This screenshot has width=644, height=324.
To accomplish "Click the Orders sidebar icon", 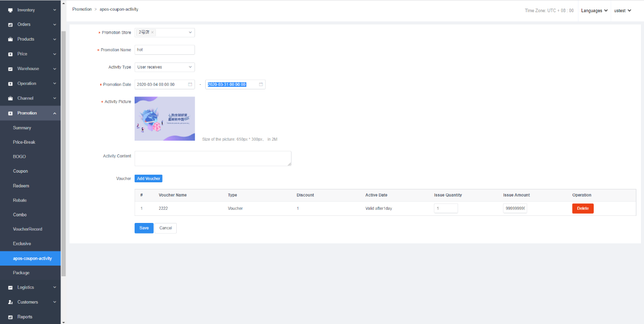I will click(10, 24).
